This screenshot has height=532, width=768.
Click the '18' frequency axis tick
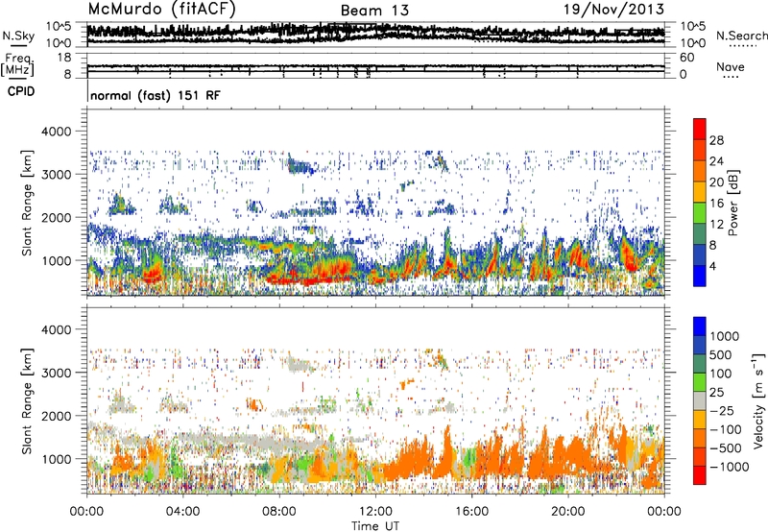click(64, 58)
